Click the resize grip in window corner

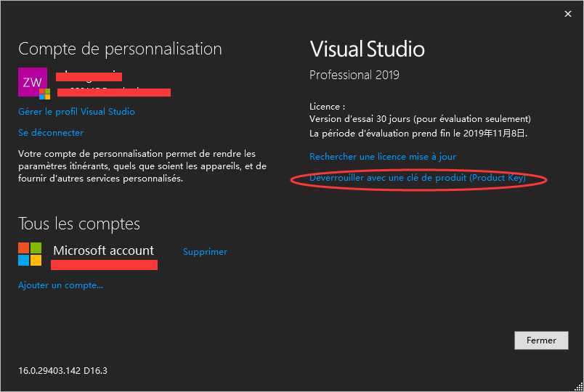tap(579, 387)
